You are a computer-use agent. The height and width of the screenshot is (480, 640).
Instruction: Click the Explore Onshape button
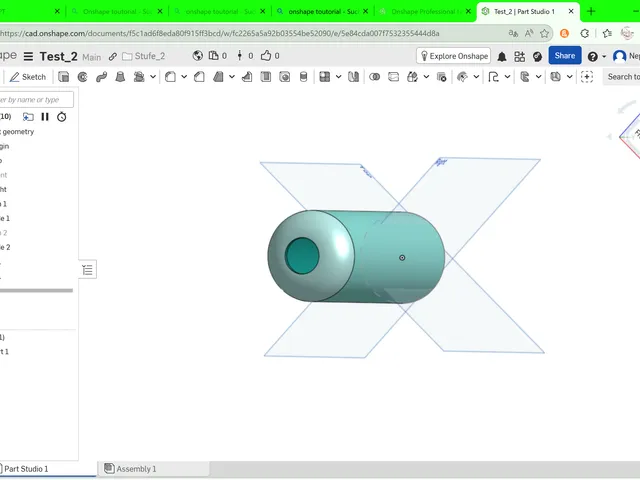click(453, 56)
